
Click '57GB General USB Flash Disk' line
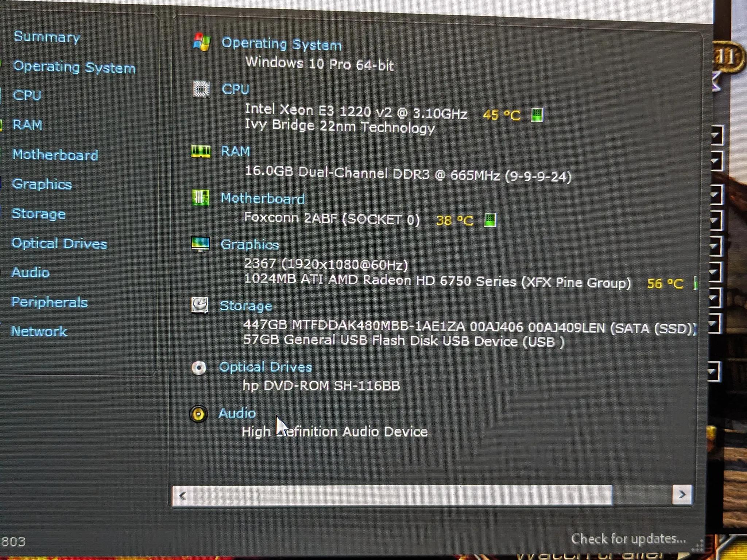point(404,341)
